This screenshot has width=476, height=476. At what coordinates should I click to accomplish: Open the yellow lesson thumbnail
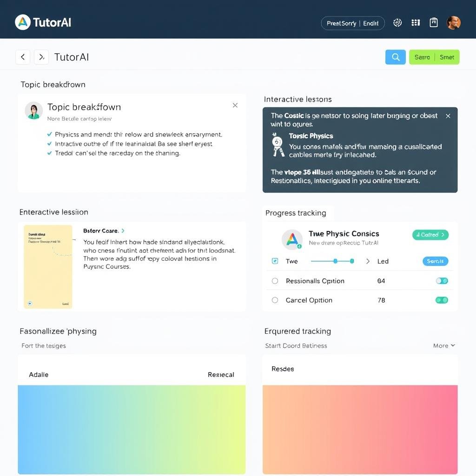coord(48,266)
